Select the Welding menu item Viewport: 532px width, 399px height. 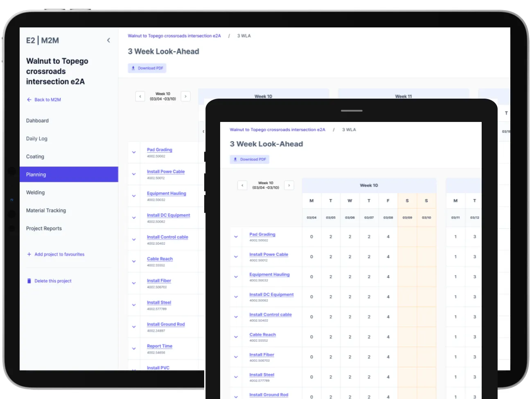tap(35, 192)
